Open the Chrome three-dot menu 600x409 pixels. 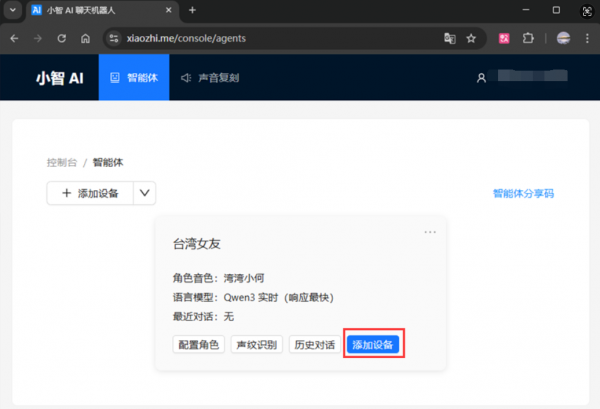click(x=587, y=39)
